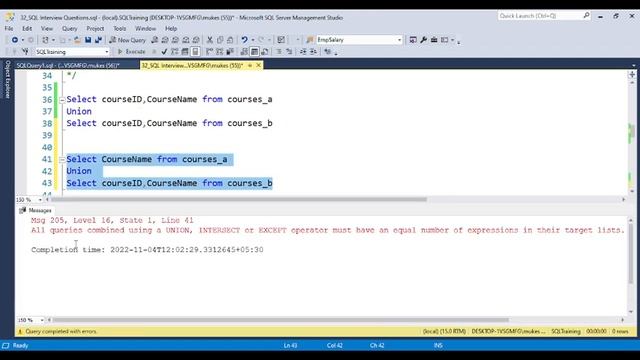
Task: Switch to the SQLQuery1.sql tab
Action: pos(68,65)
